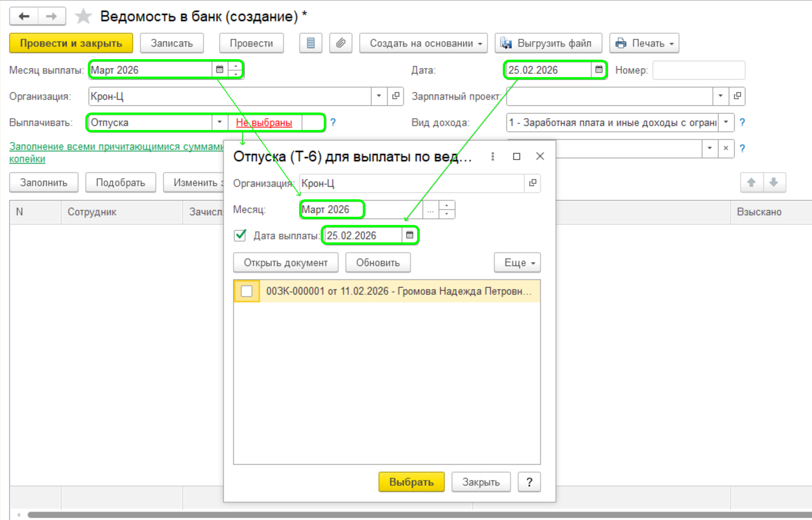Open the Еще menu in the dialog
This screenshot has height=520, width=812.
coord(518,263)
